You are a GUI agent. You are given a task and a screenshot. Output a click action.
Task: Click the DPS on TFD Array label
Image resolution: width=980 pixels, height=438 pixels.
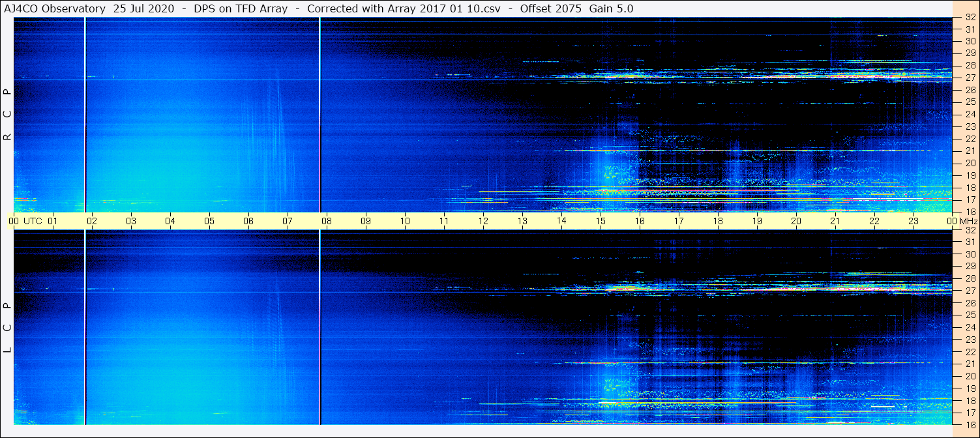point(241,9)
